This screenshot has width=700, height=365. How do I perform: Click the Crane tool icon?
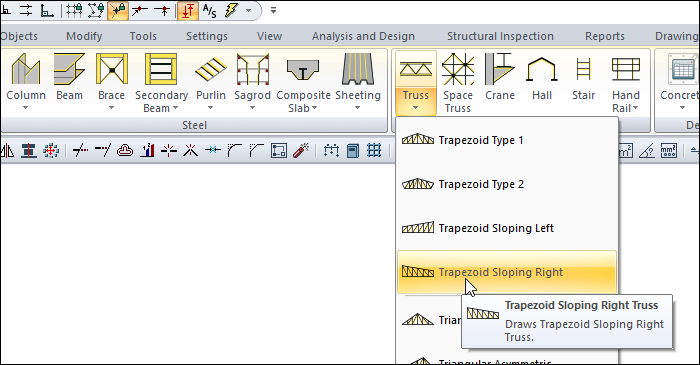coord(500,69)
